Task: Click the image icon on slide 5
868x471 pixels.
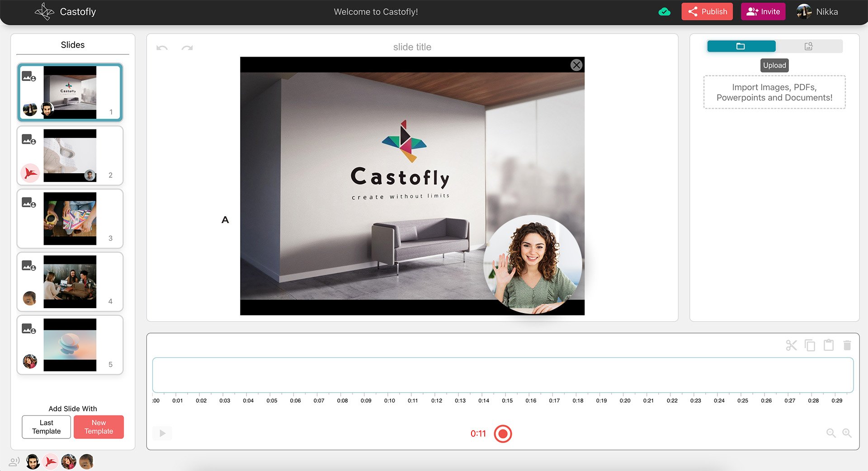Action: 29,329
